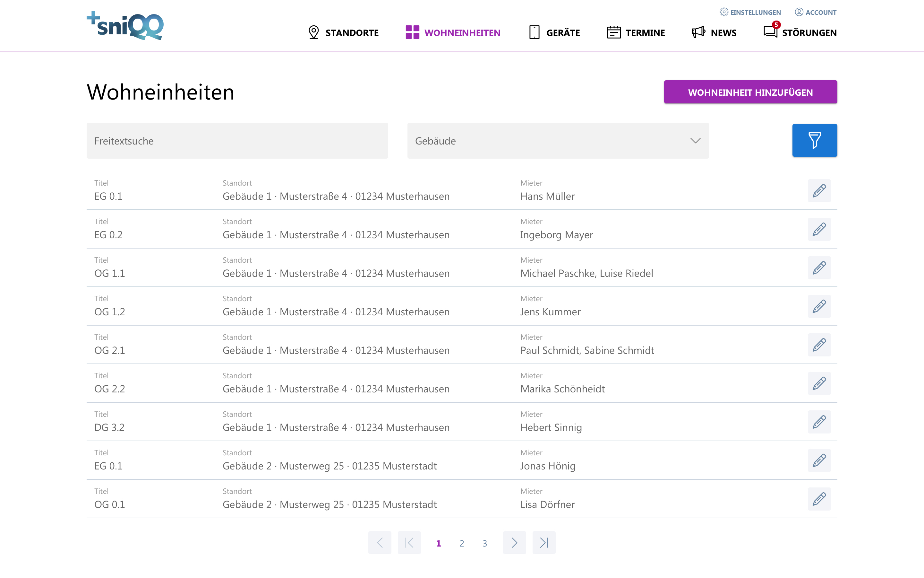Edit the OG 1.2 Jens Kummer unit
Image resolution: width=924 pixels, height=578 pixels.
coord(819,306)
